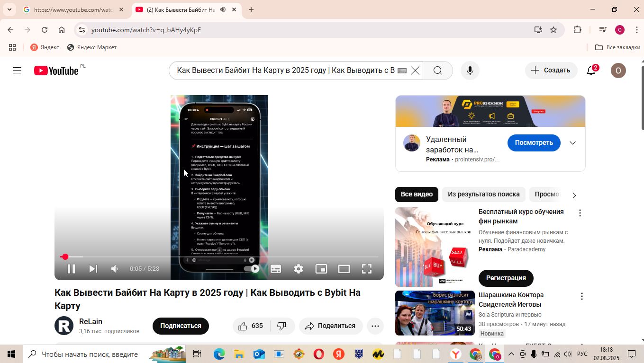This screenshot has height=363, width=644.
Task: Open the prointensiv.pro ad link
Action: [477, 159]
